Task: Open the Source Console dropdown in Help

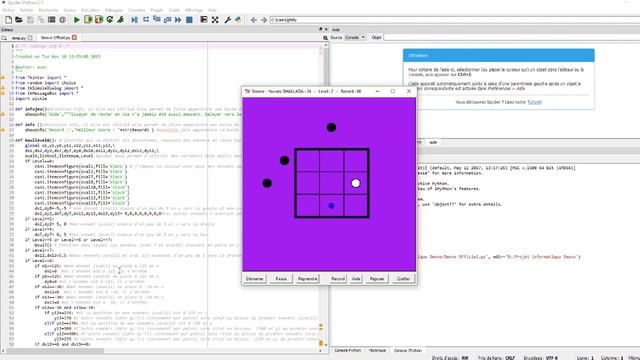Action: click(x=354, y=38)
